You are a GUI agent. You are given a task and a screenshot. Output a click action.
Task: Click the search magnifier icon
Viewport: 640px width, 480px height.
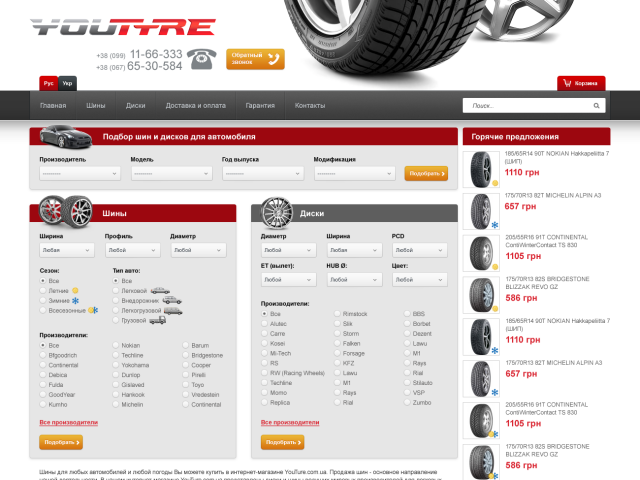596,106
